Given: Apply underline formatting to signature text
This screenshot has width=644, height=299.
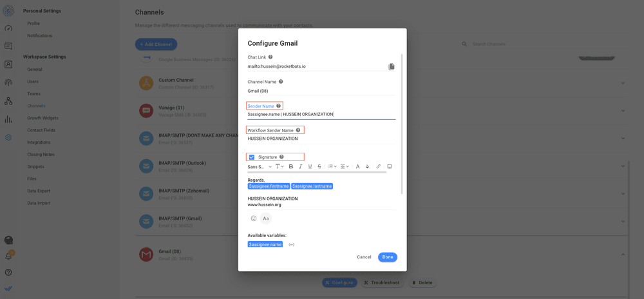Looking at the screenshot, I should (x=310, y=167).
